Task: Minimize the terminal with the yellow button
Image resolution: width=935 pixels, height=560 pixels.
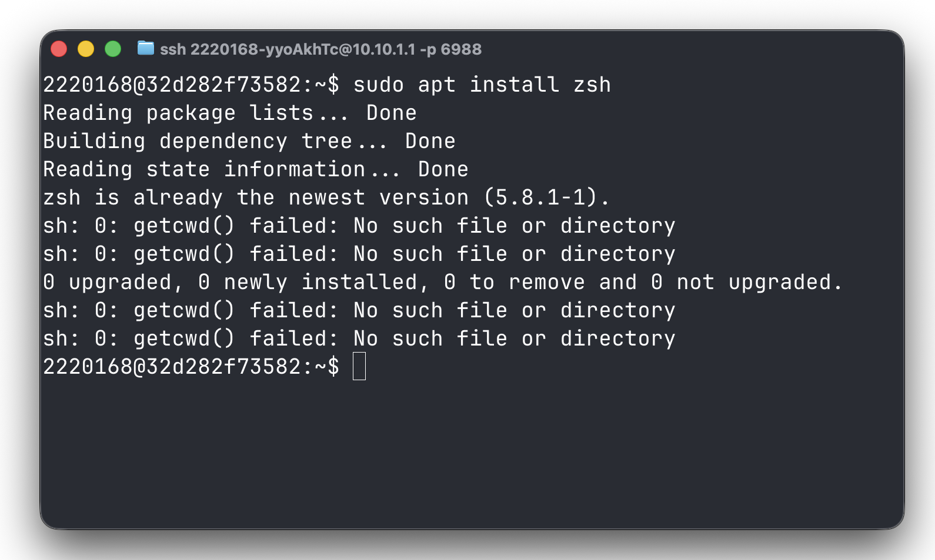Action: 86,49
